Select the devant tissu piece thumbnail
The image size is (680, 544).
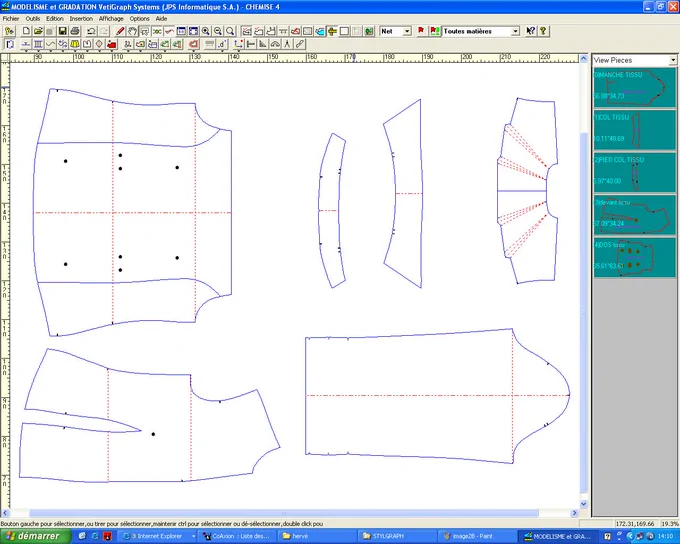[x=634, y=215]
